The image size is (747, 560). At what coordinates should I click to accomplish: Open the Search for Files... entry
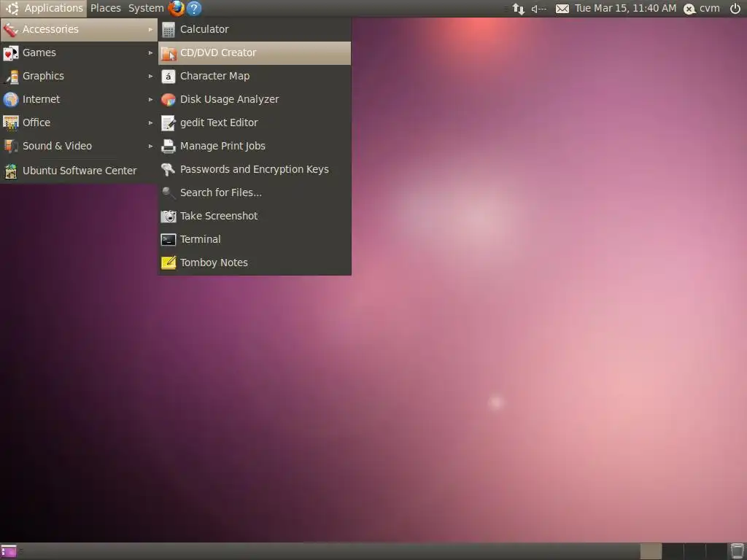[255, 192]
